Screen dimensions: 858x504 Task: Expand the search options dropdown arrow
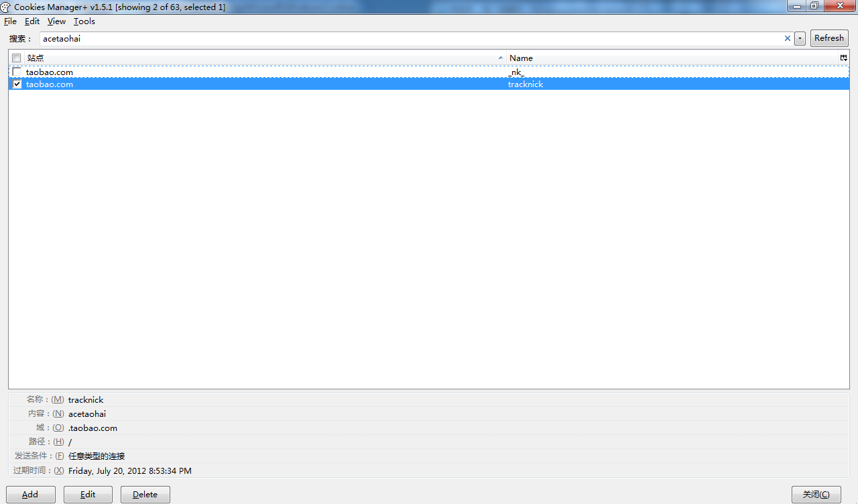tap(800, 39)
